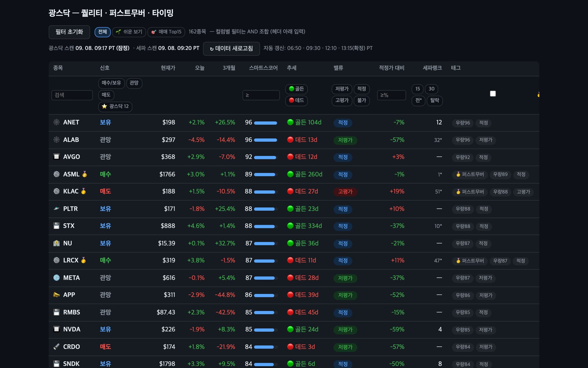Toggle the 관망 signal filter
This screenshot has width=588, height=368.
coord(134,83)
